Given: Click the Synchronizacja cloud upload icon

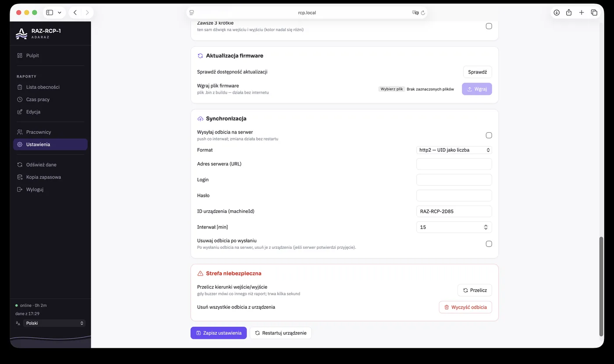Looking at the screenshot, I should point(200,119).
